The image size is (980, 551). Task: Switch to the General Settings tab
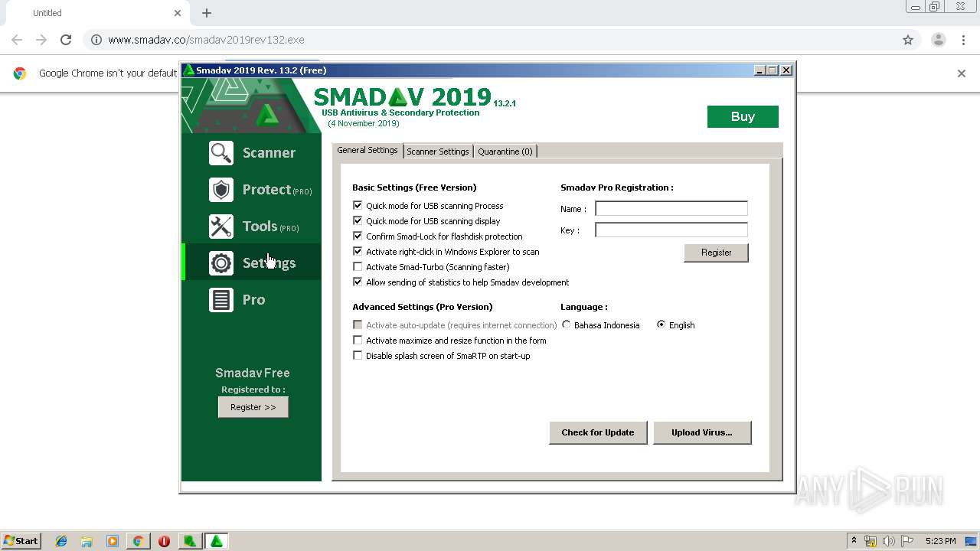tap(367, 151)
